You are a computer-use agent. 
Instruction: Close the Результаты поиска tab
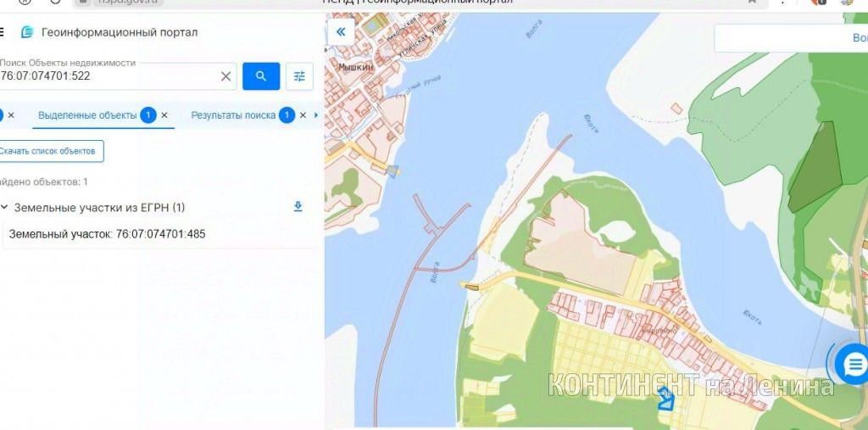[x=303, y=115]
